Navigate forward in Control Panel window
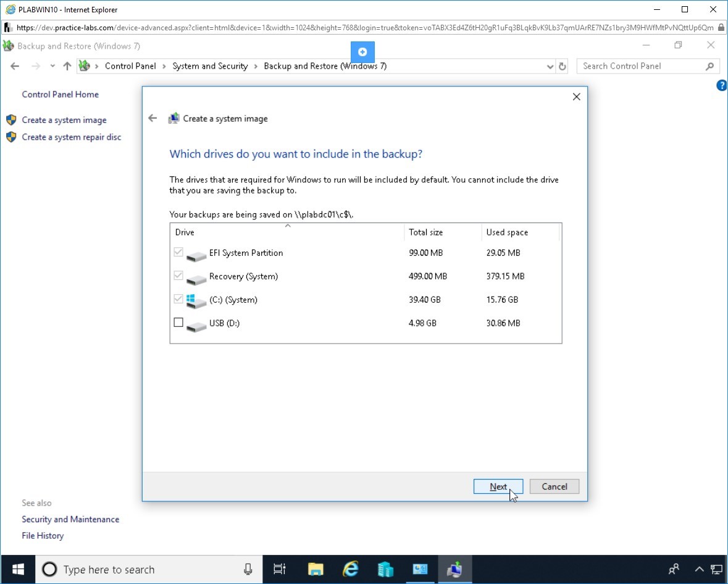728x584 pixels. pos(36,66)
